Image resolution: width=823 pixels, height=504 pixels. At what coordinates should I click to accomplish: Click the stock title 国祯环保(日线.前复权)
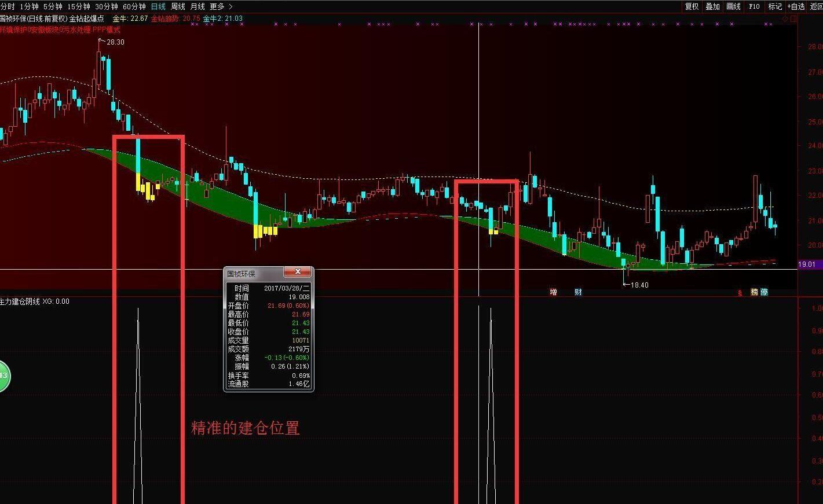pyautogui.click(x=34, y=19)
